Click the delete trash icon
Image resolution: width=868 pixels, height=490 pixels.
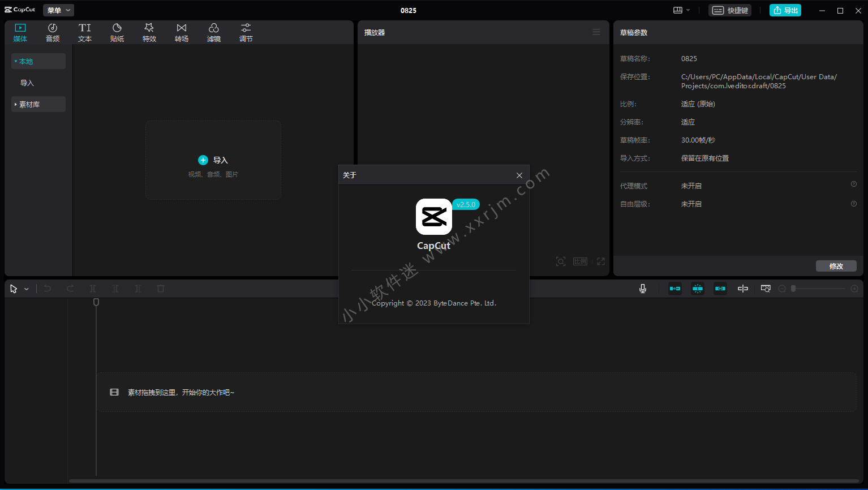coord(161,289)
